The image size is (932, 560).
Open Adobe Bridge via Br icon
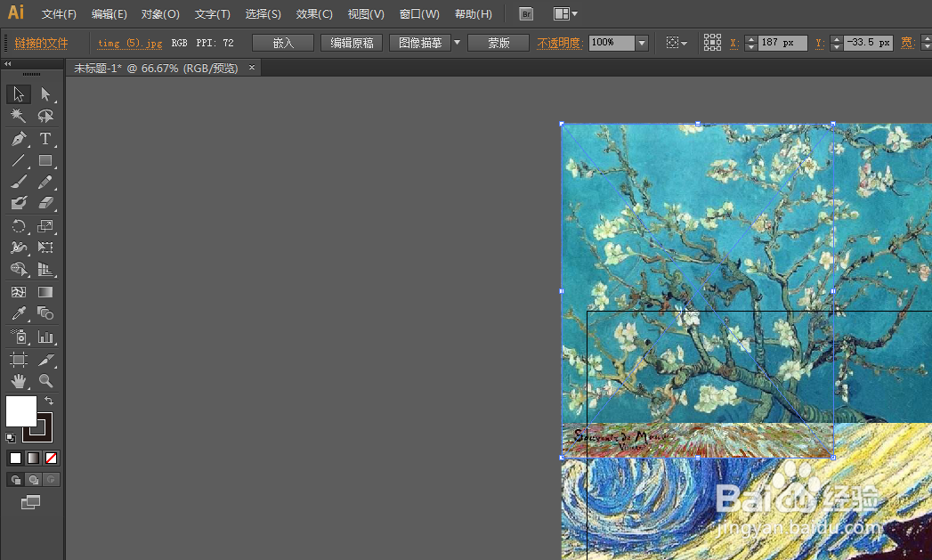526,14
